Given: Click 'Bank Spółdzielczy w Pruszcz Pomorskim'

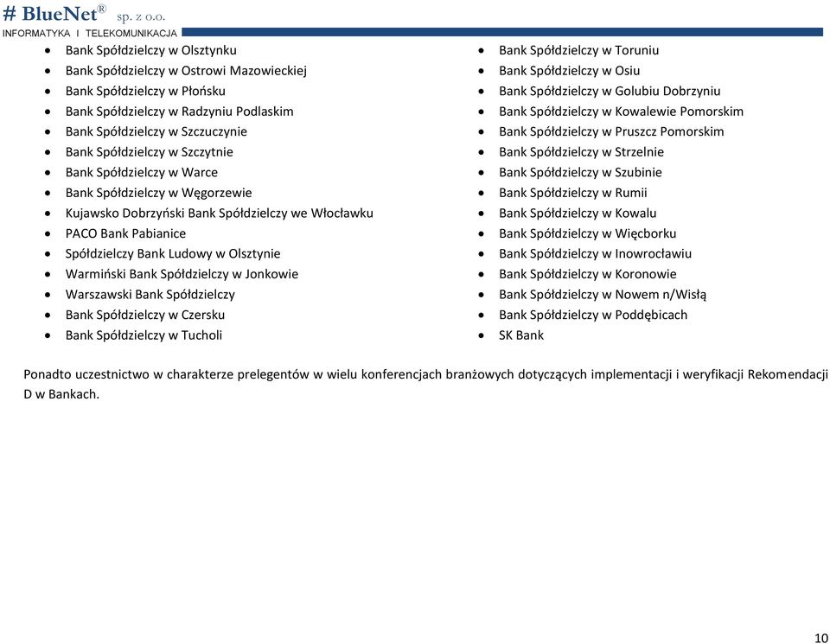Looking at the screenshot, I should coord(611,131).
